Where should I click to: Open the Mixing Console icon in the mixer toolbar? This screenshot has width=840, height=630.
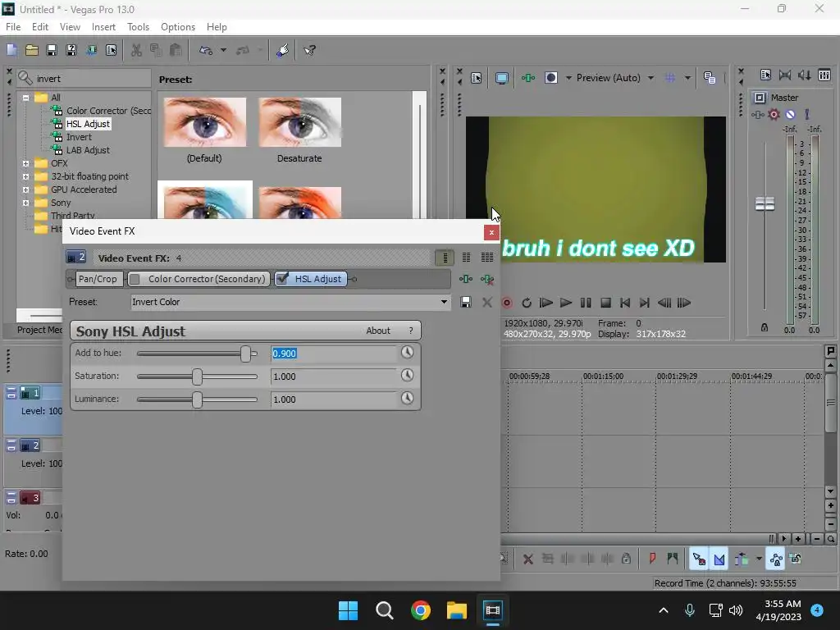tap(824, 75)
